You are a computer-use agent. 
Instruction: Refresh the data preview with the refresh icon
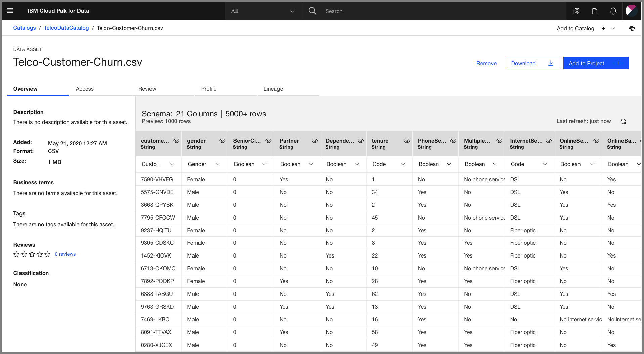tap(623, 121)
